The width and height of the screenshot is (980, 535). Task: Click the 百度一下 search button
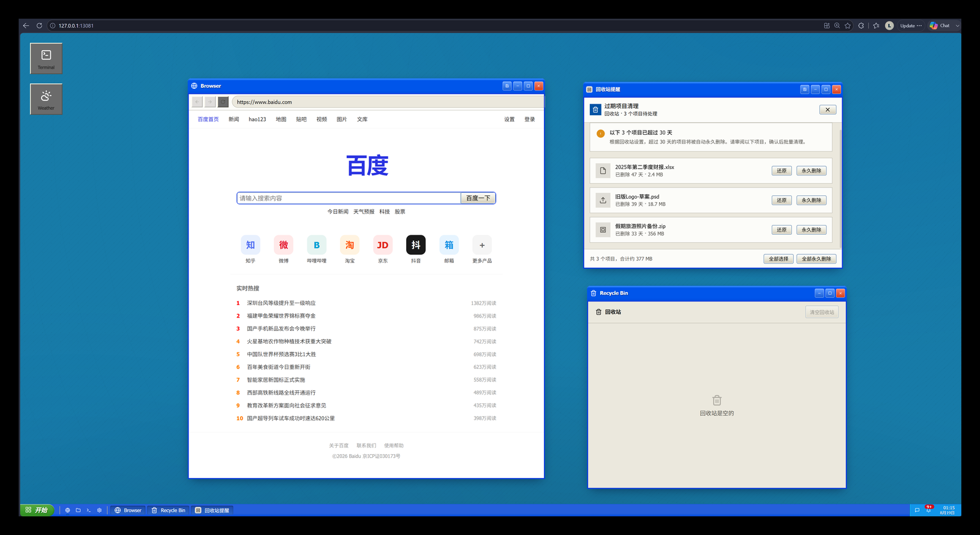tap(478, 198)
